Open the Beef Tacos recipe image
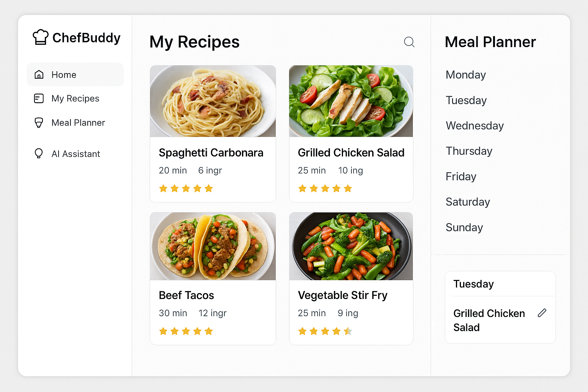The image size is (588, 392). click(213, 246)
